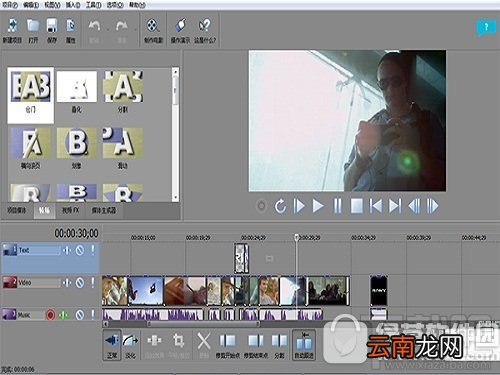Solo the Text track

(x=93, y=250)
